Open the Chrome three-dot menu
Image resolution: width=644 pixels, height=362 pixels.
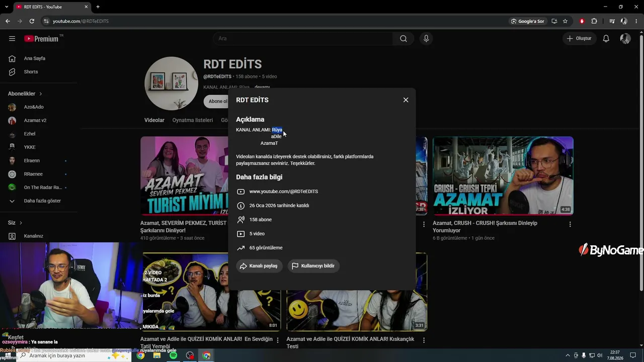click(636, 21)
